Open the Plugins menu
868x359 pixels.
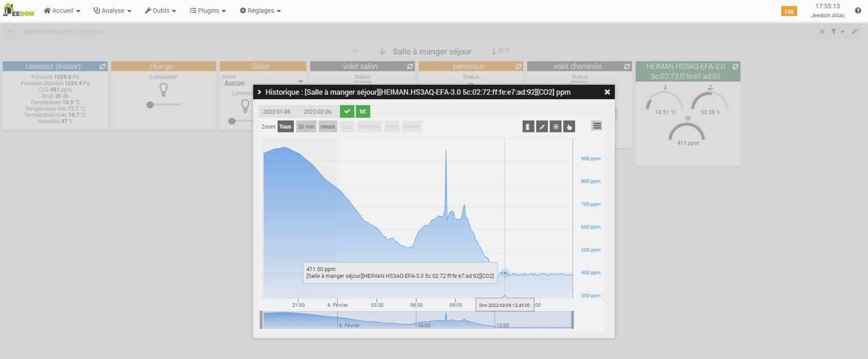pos(208,11)
